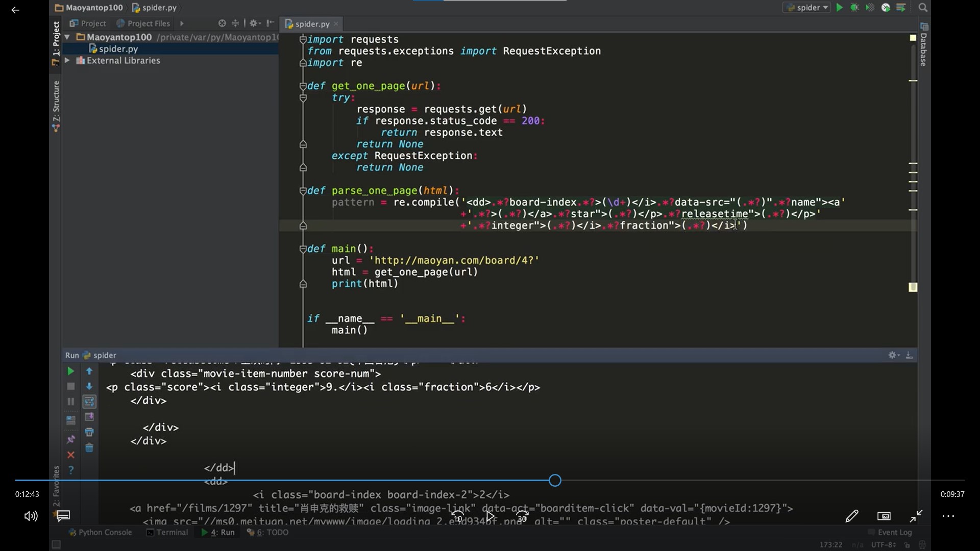980x551 pixels.
Task: Switch to the Project view tab
Action: pyautogui.click(x=88, y=23)
